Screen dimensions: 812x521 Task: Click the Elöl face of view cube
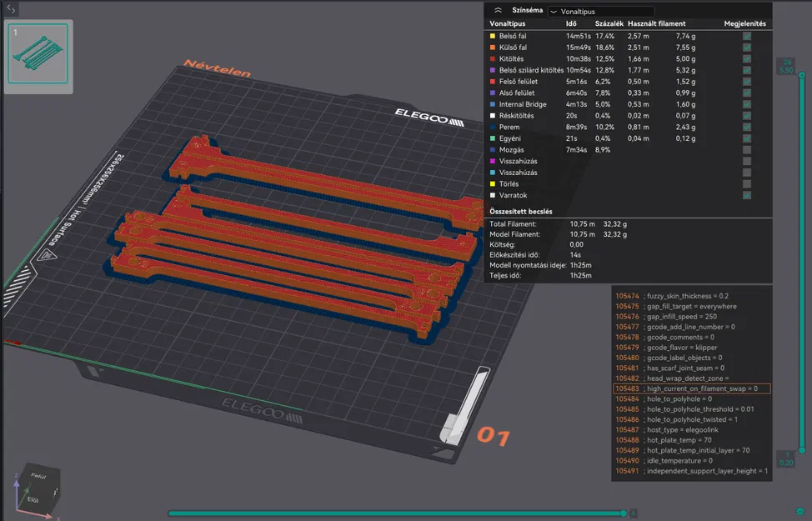(x=33, y=500)
